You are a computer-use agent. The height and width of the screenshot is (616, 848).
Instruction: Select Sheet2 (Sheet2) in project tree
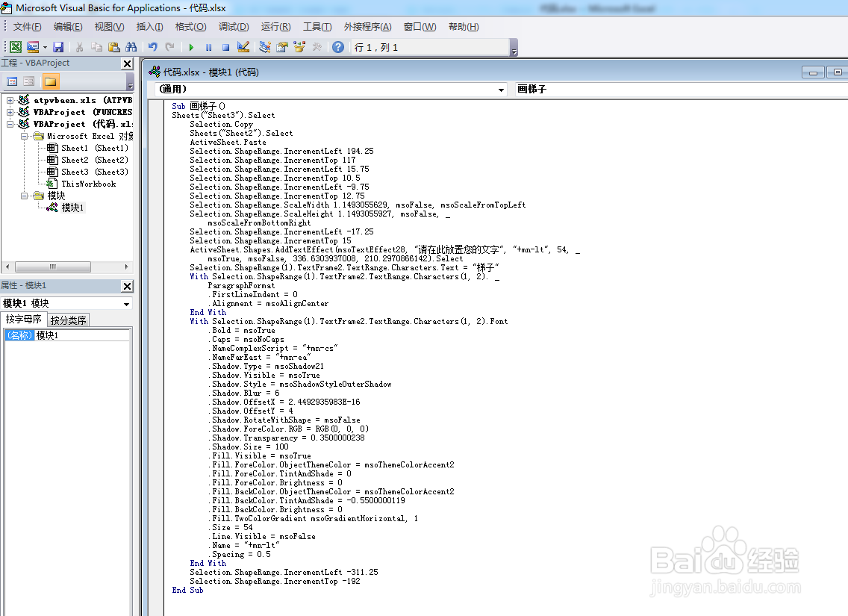[95, 160]
